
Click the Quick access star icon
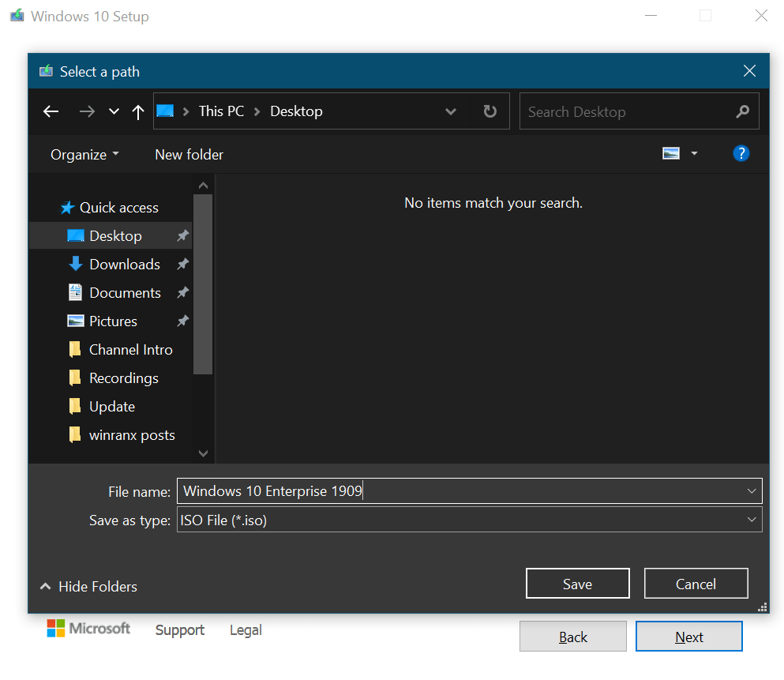point(67,208)
